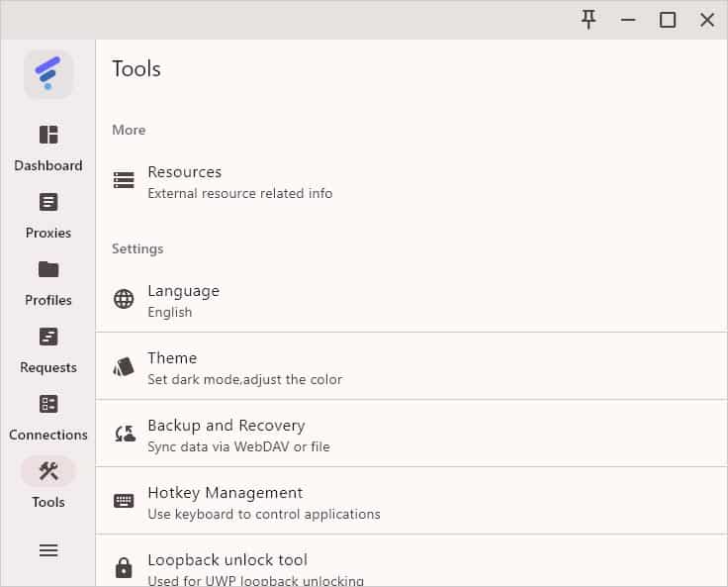Screen dimensions: 728x587
Task: Open the Language setting row
Action: (x=411, y=301)
